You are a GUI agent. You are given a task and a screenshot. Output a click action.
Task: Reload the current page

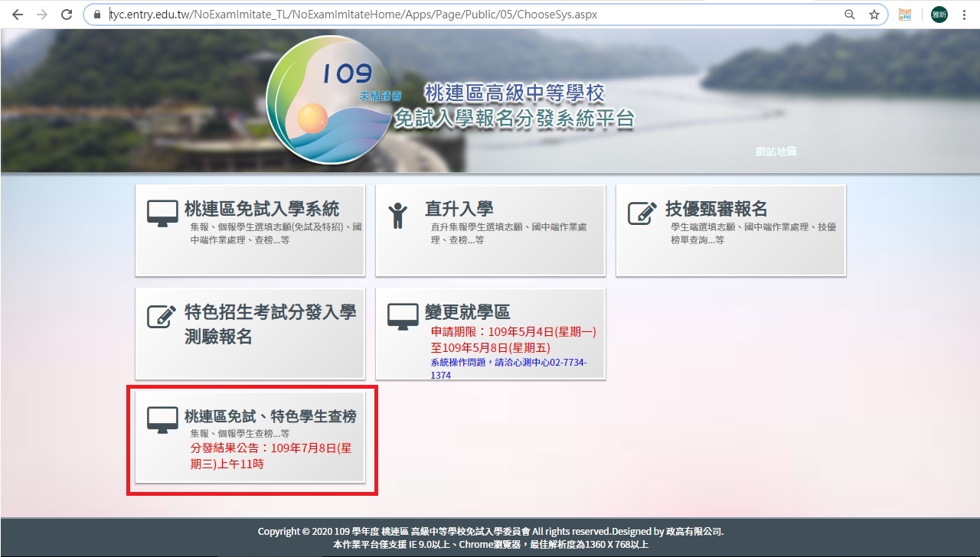click(66, 15)
